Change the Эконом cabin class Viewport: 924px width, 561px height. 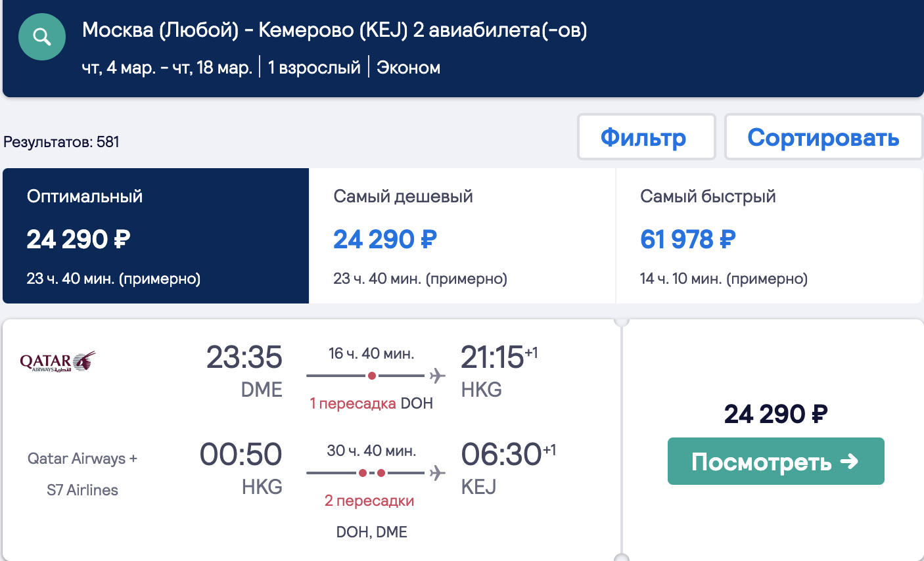(408, 68)
